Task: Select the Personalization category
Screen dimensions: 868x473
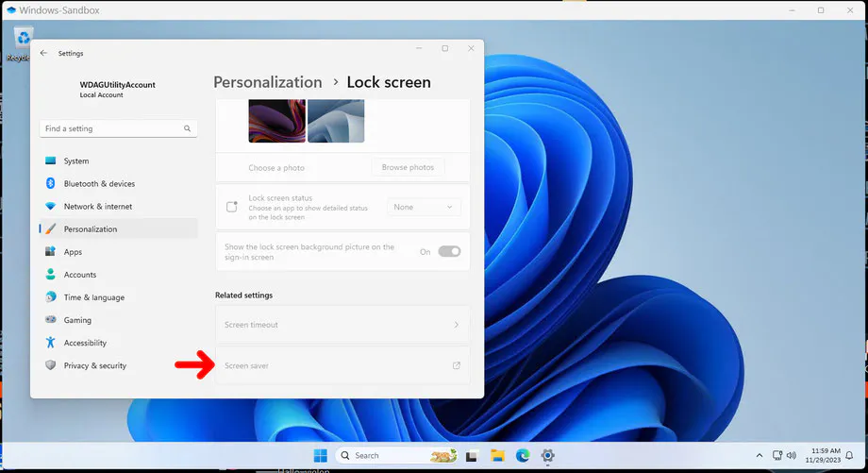Action: (x=119, y=228)
